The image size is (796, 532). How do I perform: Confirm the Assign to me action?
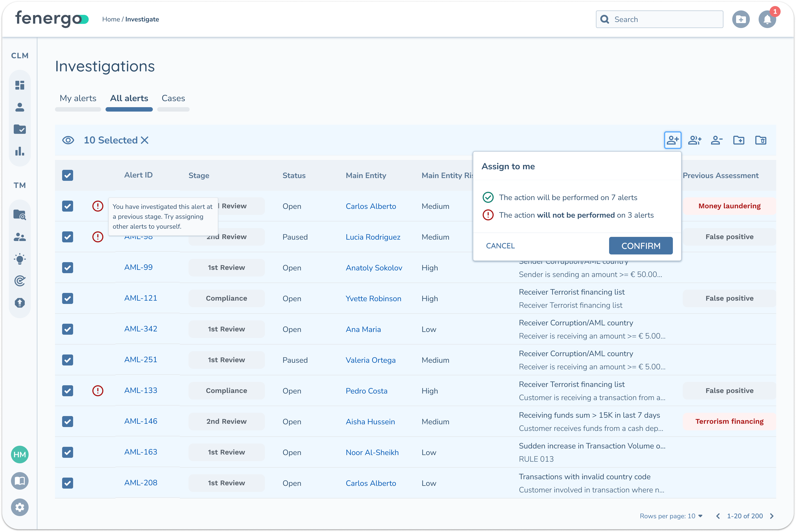tap(641, 246)
